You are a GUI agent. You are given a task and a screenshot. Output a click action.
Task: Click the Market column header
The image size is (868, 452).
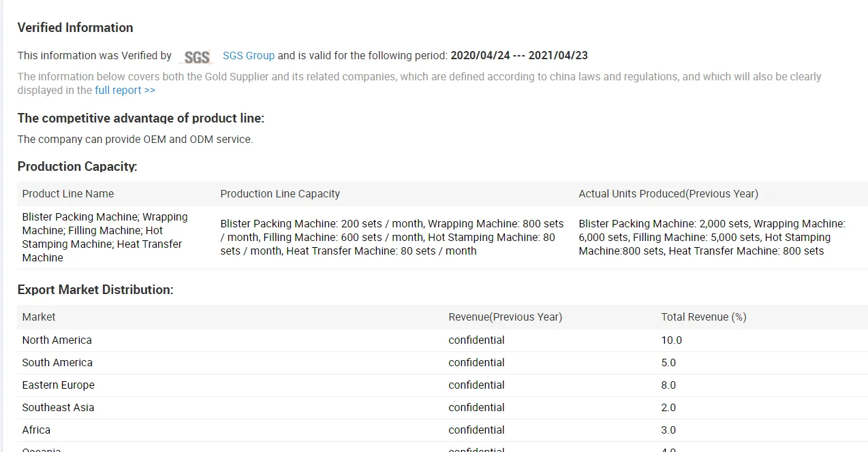click(x=39, y=317)
